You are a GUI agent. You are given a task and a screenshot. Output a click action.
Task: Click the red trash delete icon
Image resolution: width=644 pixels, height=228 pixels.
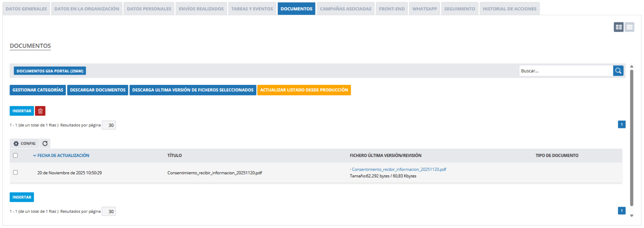click(40, 111)
